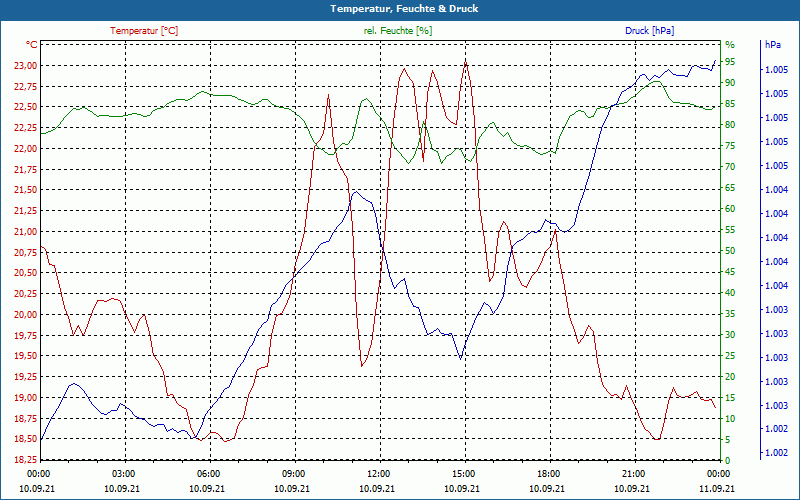
Task: Select the blue "Druck [hPa]" legend label
Action: tap(649, 31)
